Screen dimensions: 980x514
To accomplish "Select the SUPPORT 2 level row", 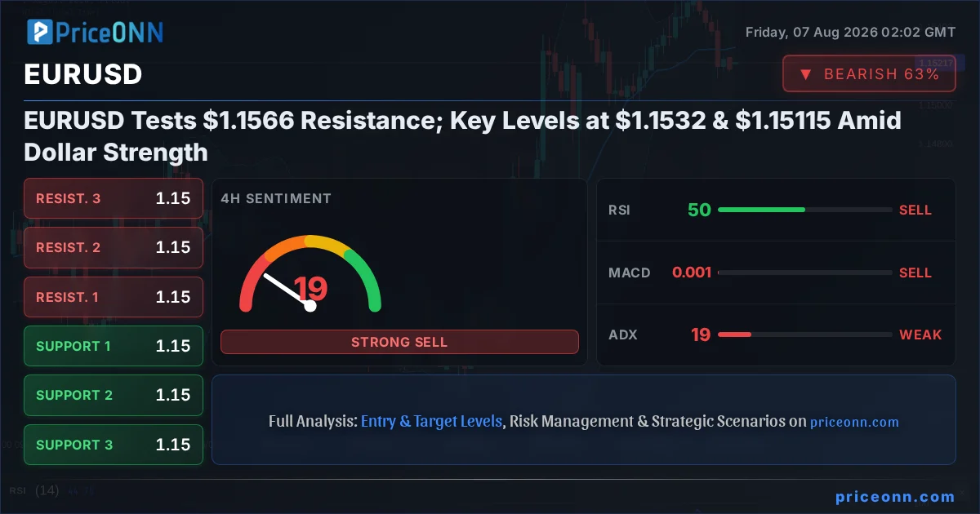I will [x=114, y=395].
